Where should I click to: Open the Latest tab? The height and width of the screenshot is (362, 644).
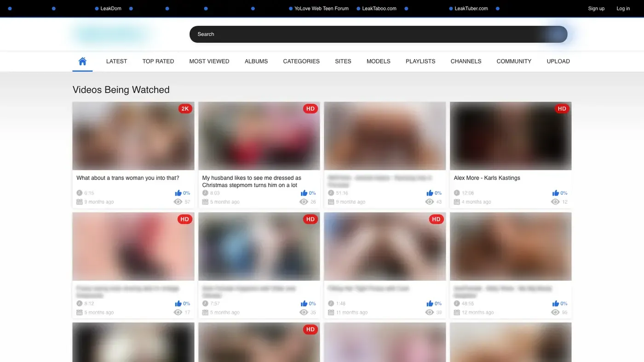[116, 61]
